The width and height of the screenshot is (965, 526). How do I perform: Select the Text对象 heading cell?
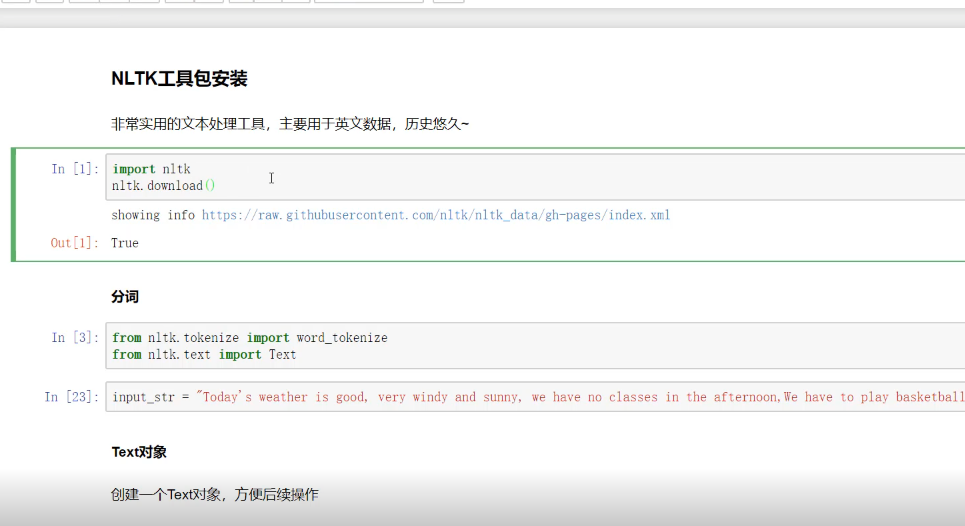pos(139,452)
